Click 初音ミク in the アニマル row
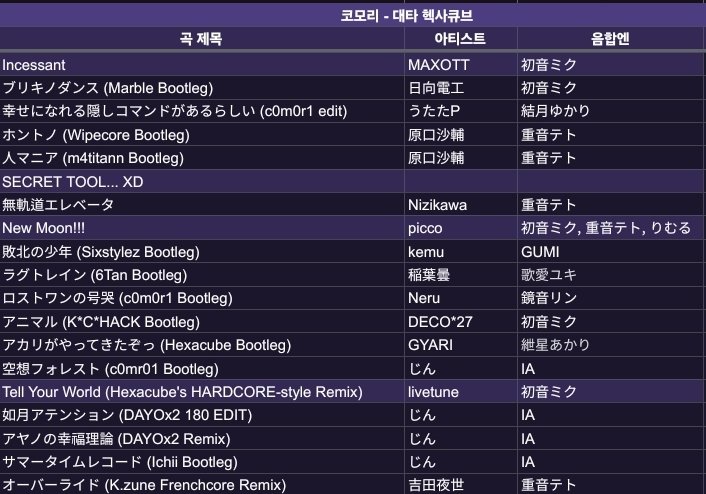Image resolution: width=706 pixels, height=494 pixels. point(610,322)
